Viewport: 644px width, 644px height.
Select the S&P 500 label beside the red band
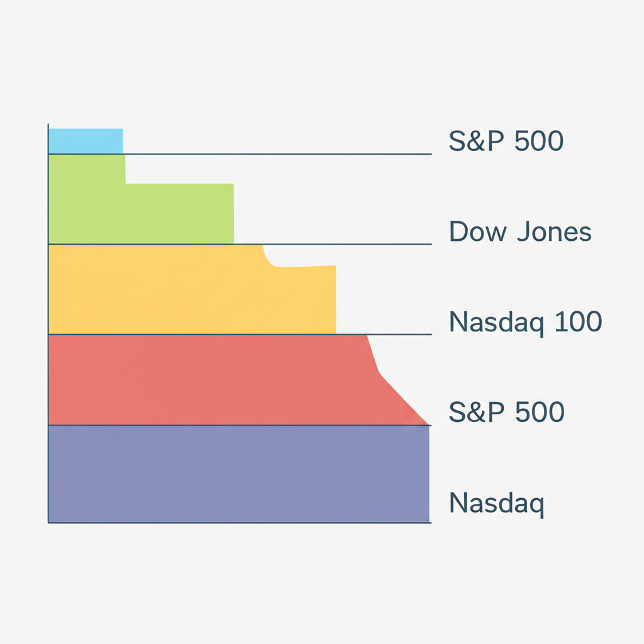[506, 413]
